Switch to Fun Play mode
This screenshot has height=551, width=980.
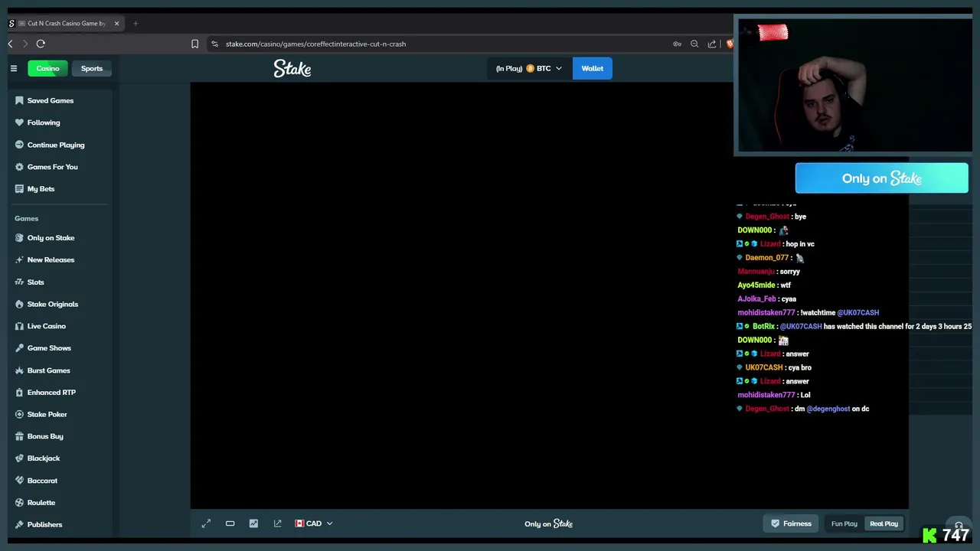[x=844, y=523]
